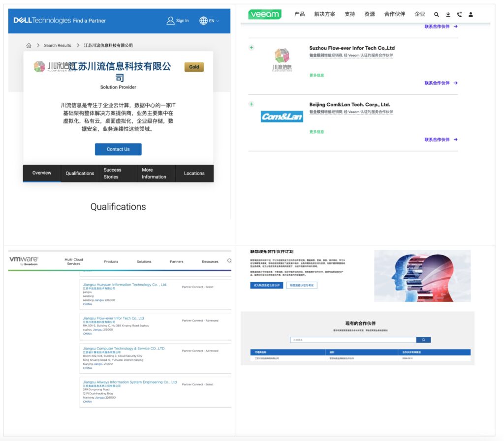Click the VMware search icon
Viewport: 504px width, 441px height.
229,261
